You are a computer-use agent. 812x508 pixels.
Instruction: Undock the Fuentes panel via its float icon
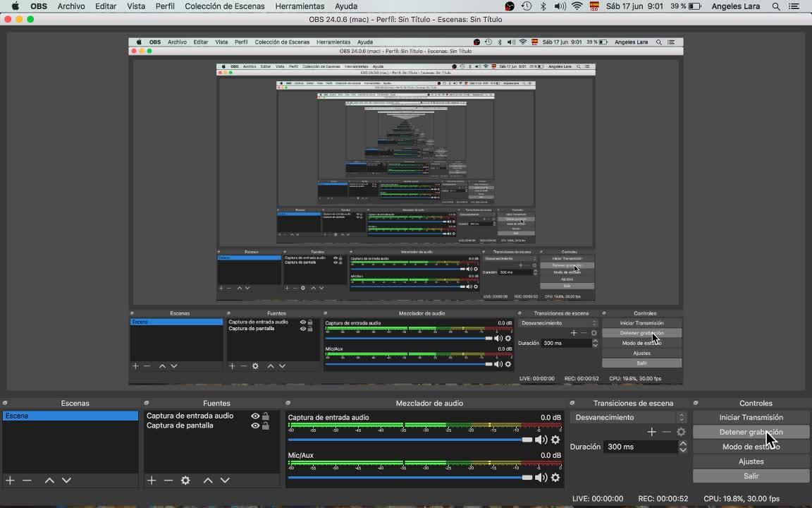tap(146, 403)
